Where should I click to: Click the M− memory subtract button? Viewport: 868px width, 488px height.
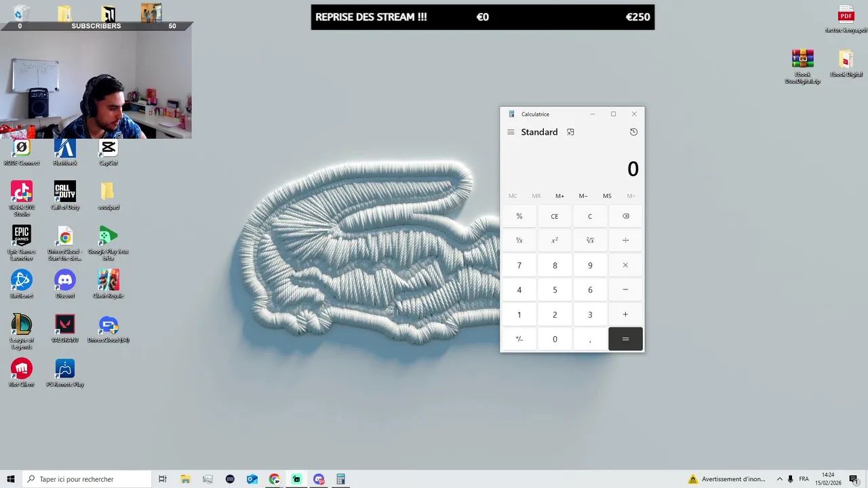583,196
